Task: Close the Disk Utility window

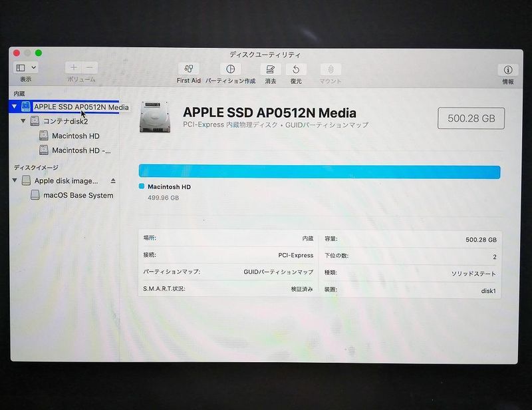Action: 16,53
